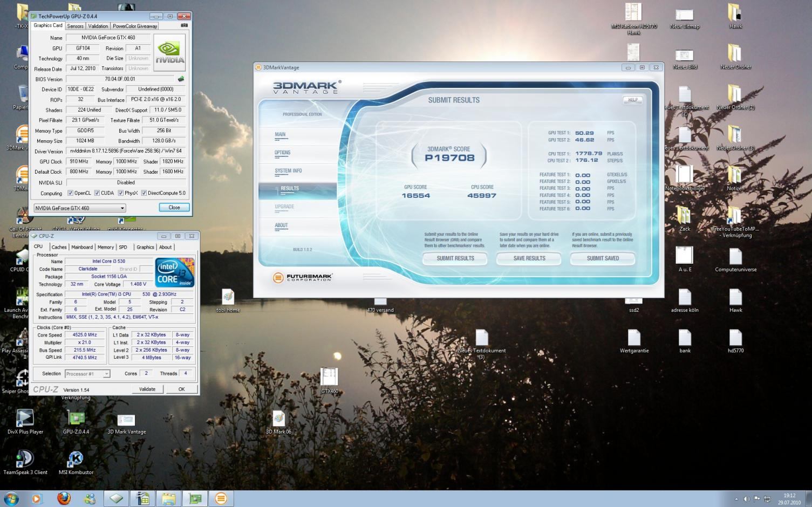Open the Notizen folder on desktop
Viewport: 812px width, 507px height.
[x=735, y=179]
